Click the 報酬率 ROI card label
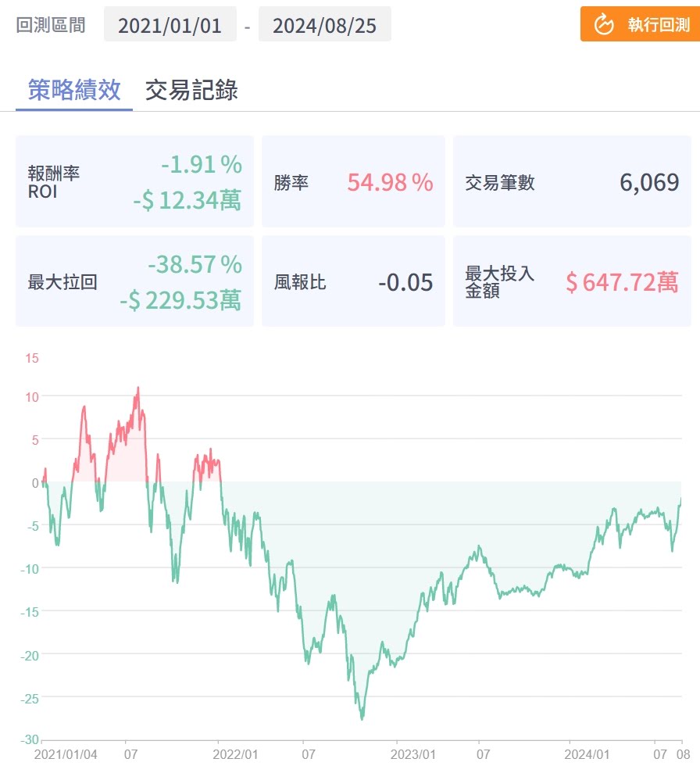Viewport: 700px width, 773px height. [53, 182]
